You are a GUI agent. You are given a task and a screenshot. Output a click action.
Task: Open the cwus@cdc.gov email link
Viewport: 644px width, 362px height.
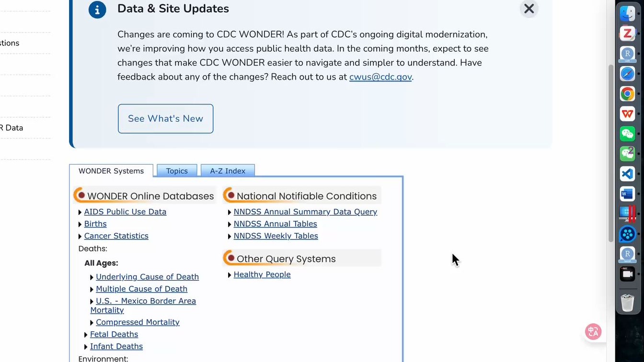coord(380,77)
